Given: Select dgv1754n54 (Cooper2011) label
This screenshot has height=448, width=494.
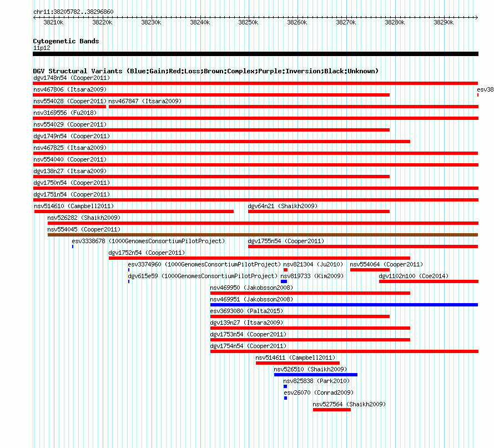Looking at the screenshot, I should [248, 346].
